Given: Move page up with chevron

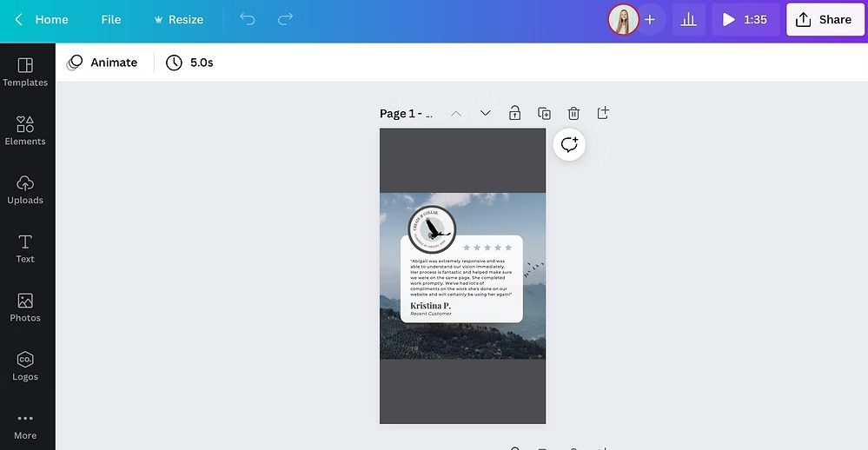Looking at the screenshot, I should coord(455,114).
